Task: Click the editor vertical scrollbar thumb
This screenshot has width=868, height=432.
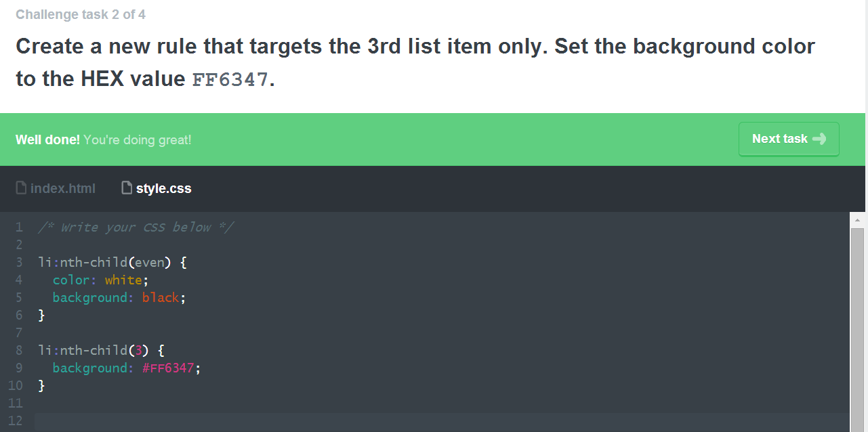Action: point(857,325)
